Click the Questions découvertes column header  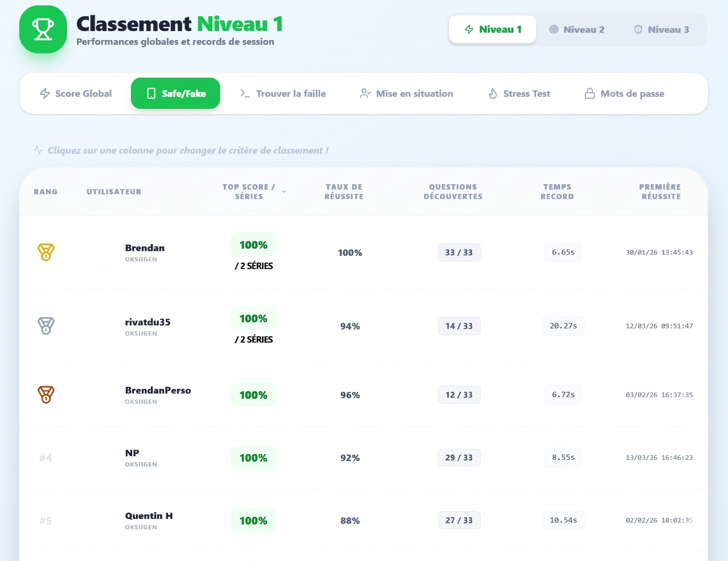(453, 191)
